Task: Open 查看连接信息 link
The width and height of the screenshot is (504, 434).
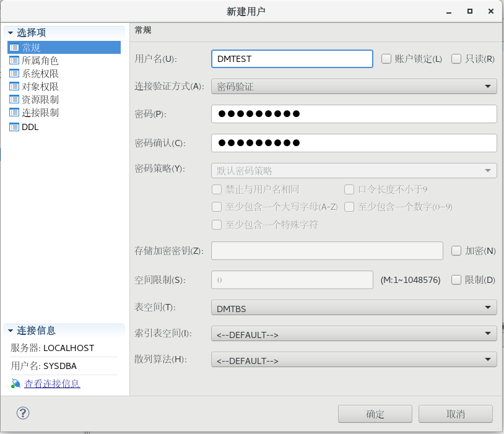Action: point(52,383)
